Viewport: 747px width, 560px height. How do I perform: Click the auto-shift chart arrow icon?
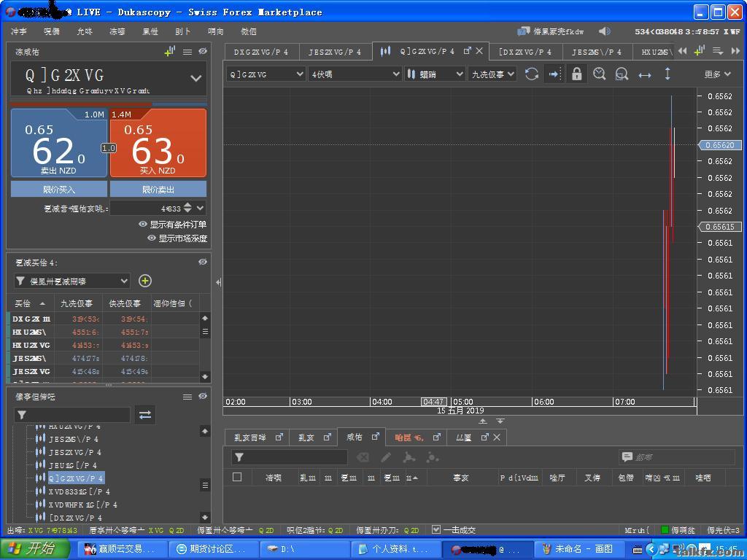pyautogui.click(x=554, y=74)
